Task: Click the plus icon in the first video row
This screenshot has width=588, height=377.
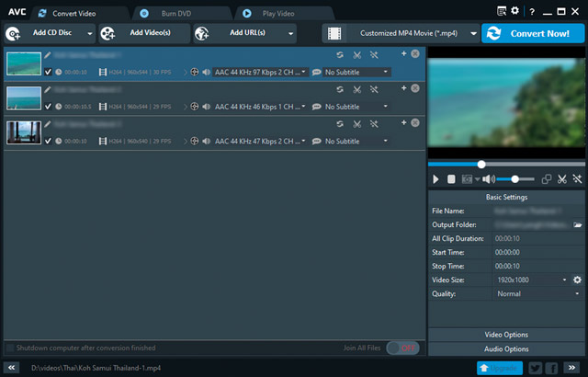Action: click(403, 53)
